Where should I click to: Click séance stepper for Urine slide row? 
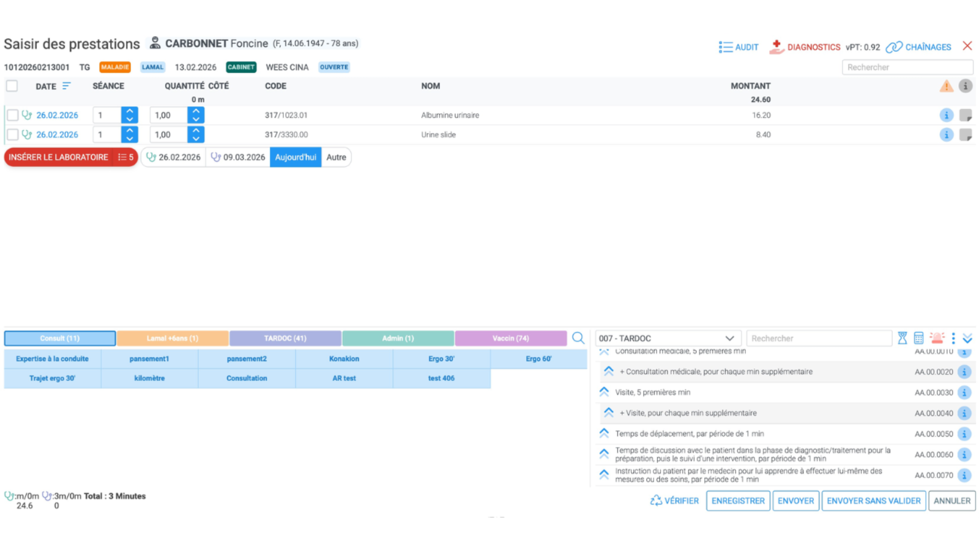tap(130, 134)
